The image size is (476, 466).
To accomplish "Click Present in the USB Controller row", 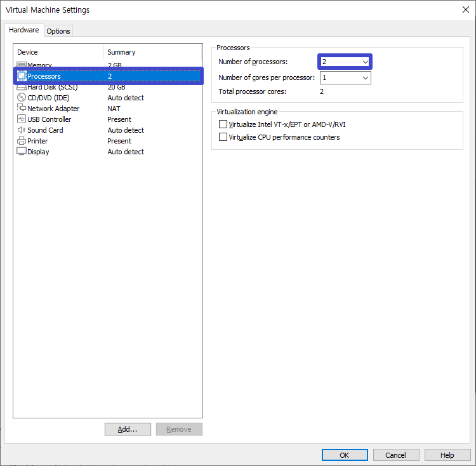I will [x=119, y=119].
